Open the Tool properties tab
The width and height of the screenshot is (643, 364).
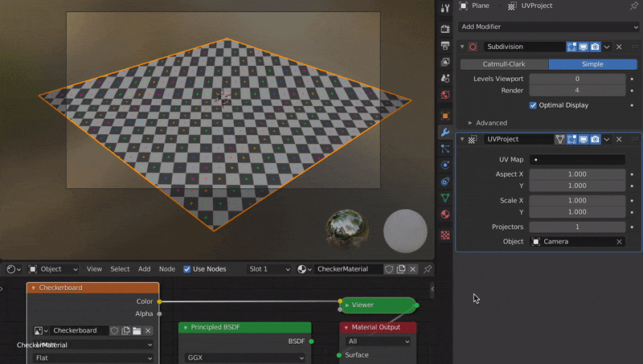[445, 8]
